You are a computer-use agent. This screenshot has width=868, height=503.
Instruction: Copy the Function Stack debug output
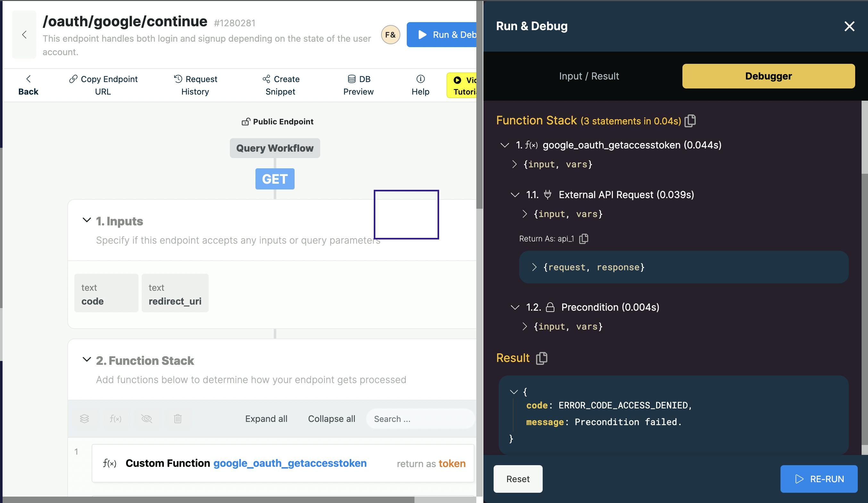tap(690, 121)
